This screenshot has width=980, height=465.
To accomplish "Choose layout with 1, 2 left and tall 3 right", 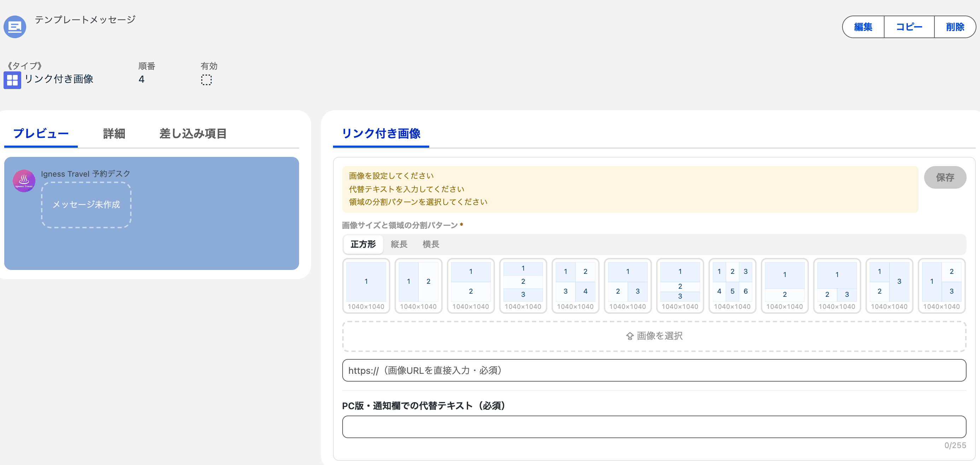I will (889, 286).
